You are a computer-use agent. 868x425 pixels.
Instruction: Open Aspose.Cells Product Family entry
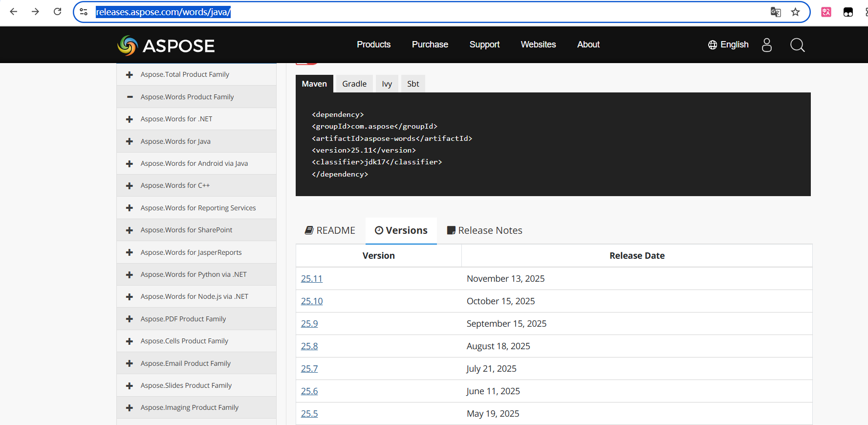click(x=184, y=341)
